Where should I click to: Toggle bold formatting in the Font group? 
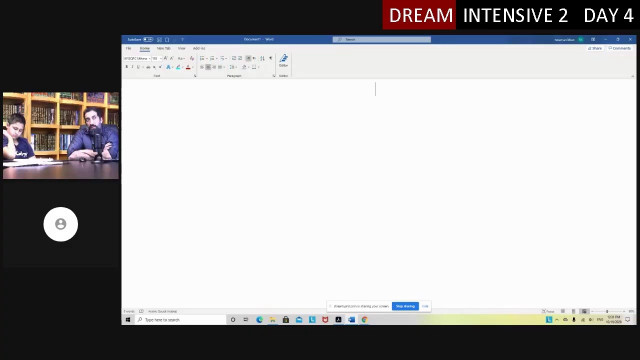[x=127, y=67]
